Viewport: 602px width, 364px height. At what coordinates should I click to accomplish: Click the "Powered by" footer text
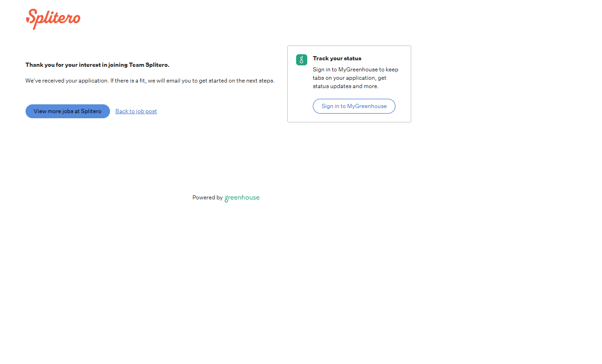point(207,198)
